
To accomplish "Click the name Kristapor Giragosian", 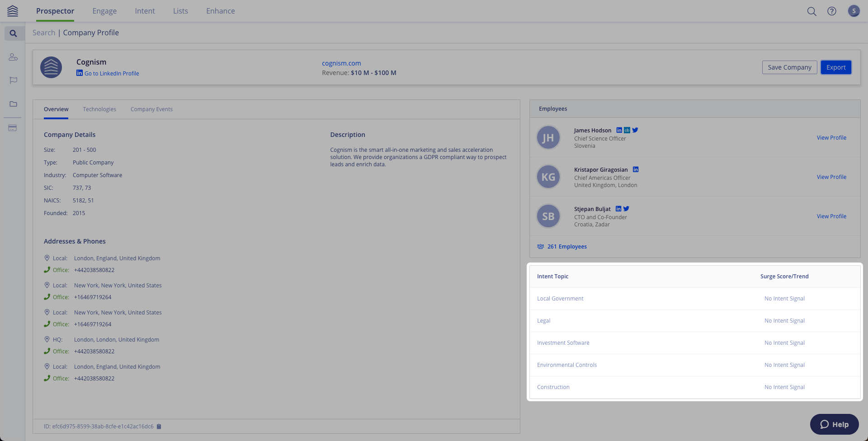I will tap(601, 170).
